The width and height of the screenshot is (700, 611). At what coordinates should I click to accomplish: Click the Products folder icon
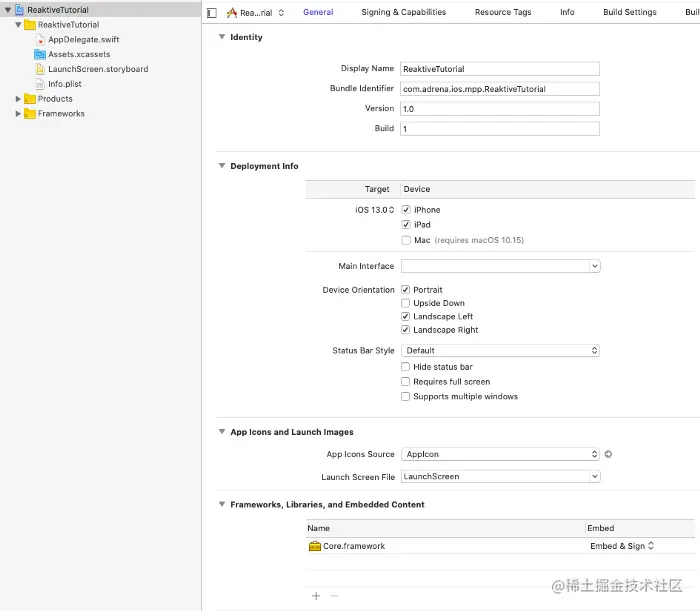30,99
